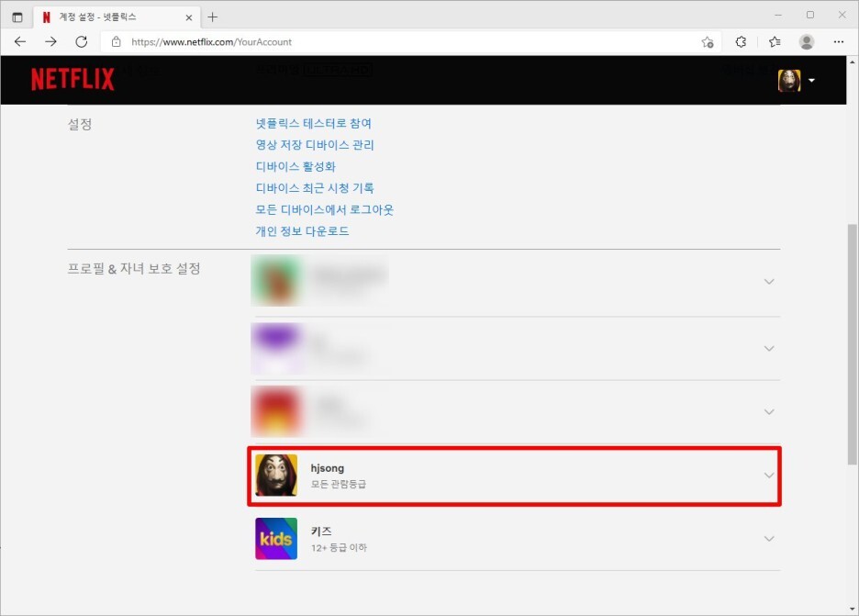Expand the hjsong profile chevron
This screenshot has height=616, width=859.
pyautogui.click(x=769, y=476)
